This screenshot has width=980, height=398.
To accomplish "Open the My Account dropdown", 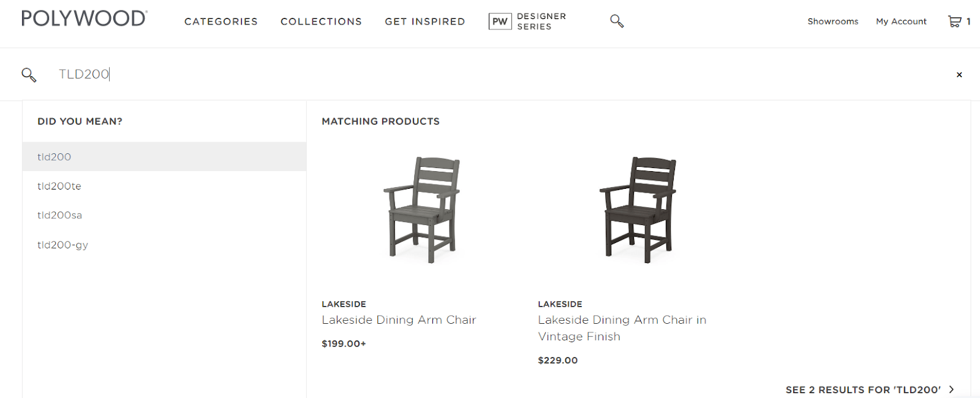I will 901,21.
